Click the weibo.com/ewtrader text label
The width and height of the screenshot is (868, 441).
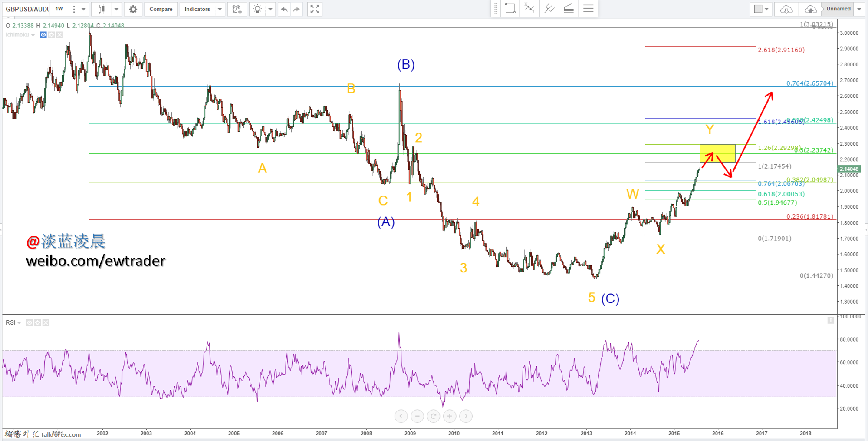(96, 261)
